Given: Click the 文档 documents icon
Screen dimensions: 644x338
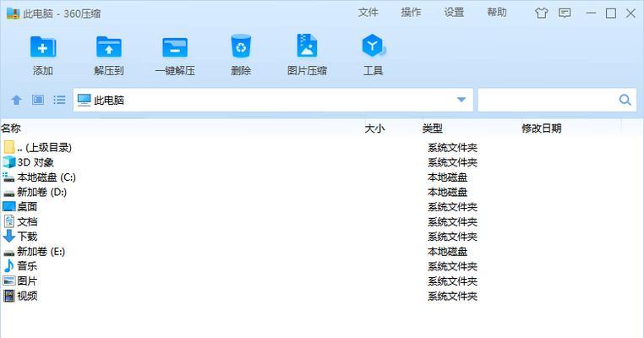Looking at the screenshot, I should tap(9, 221).
